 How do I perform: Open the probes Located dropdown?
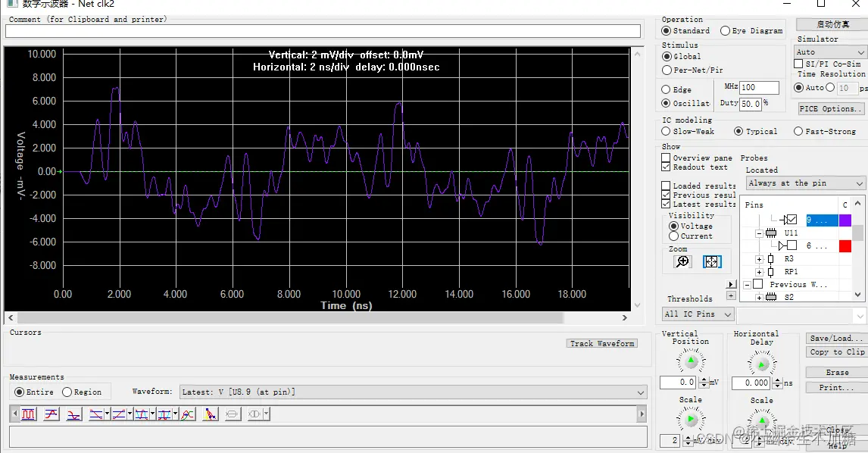point(805,183)
